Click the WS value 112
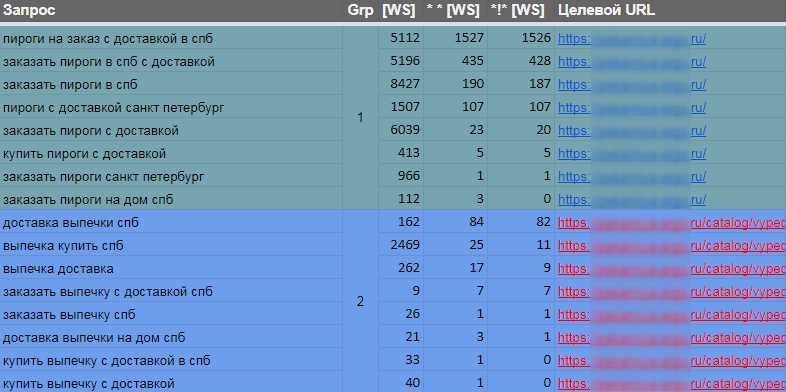 pyautogui.click(x=409, y=200)
